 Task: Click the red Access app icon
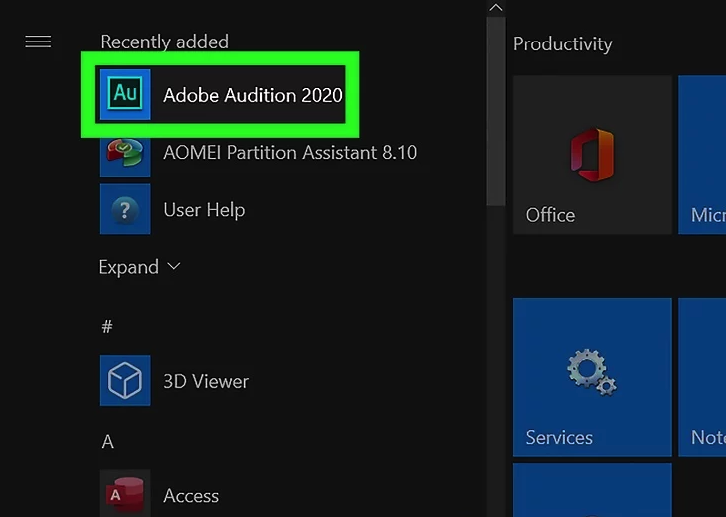tap(125, 494)
